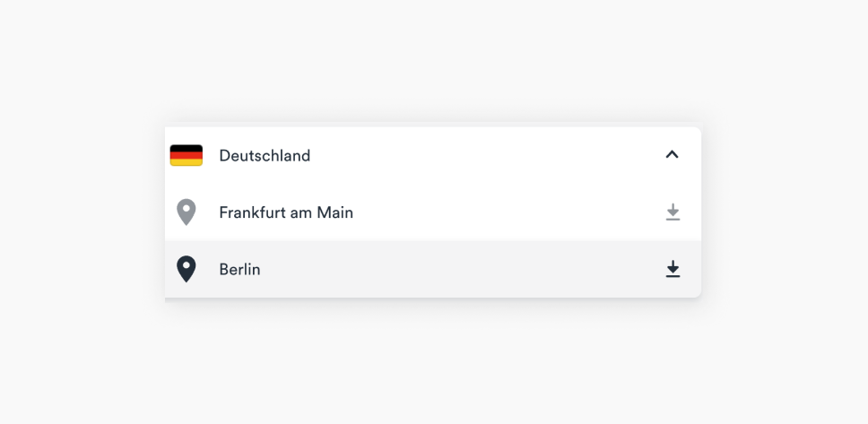Screen dimensions: 868x424
Task: Select the highlighted Berlin row
Action: (433, 269)
